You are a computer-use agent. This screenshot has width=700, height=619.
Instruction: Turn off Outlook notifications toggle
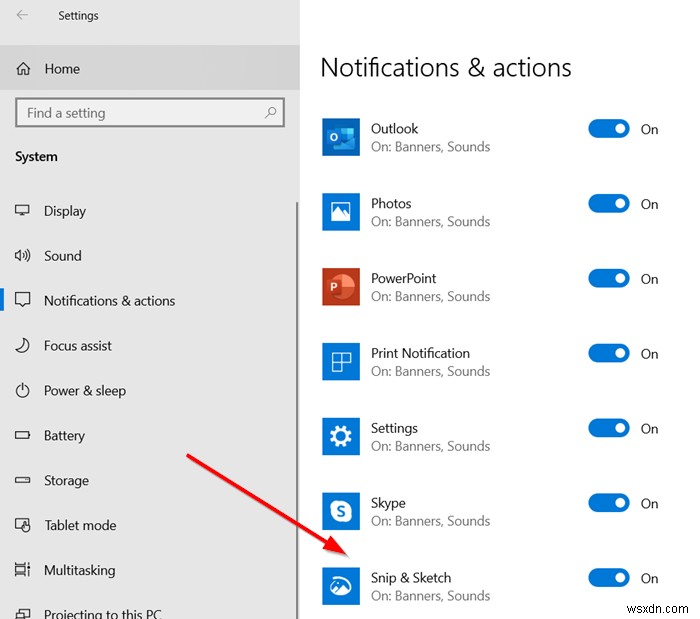[608, 129]
